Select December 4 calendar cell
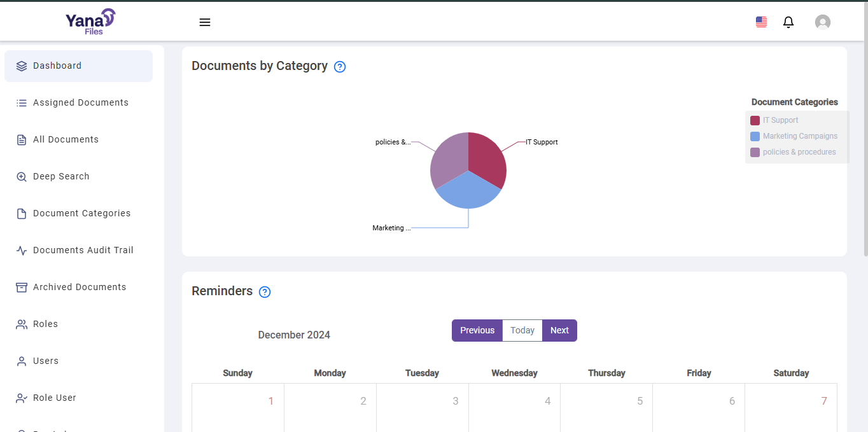The height and width of the screenshot is (432, 868). (514, 407)
